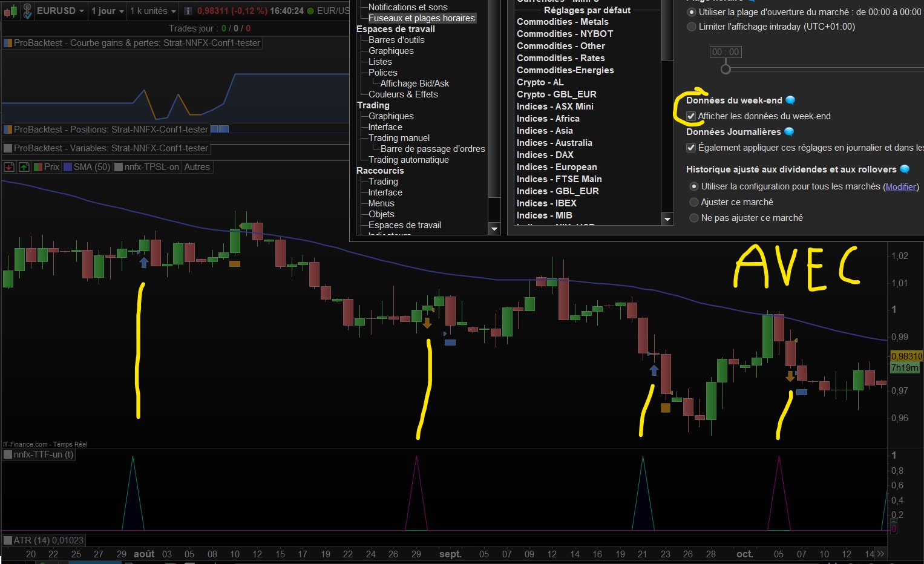The image size is (924, 564).
Task: Click the nnfx-TTF-un (t) indicator label
Action: coord(44,454)
